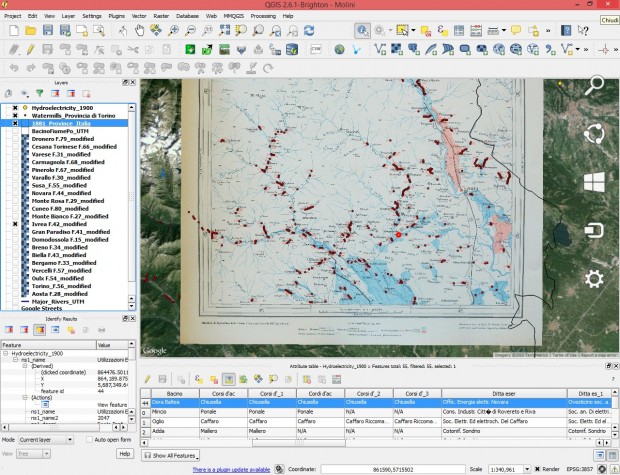Select the Pan Map hand tool
Viewport: 620px width, 475px height.
coord(139,30)
